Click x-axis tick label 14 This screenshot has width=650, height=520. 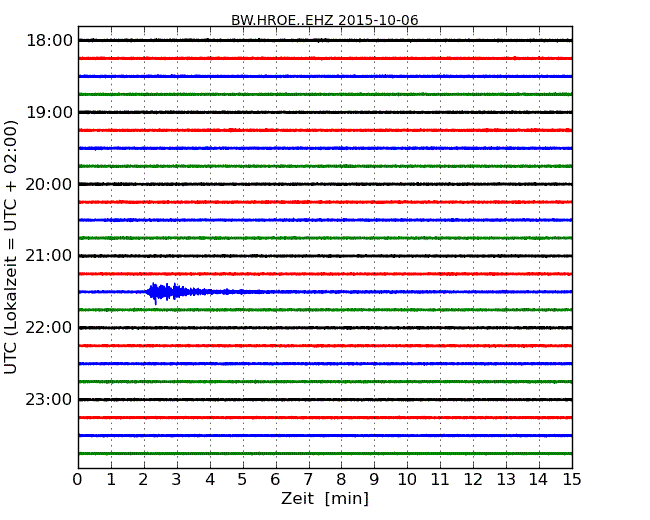coord(538,479)
